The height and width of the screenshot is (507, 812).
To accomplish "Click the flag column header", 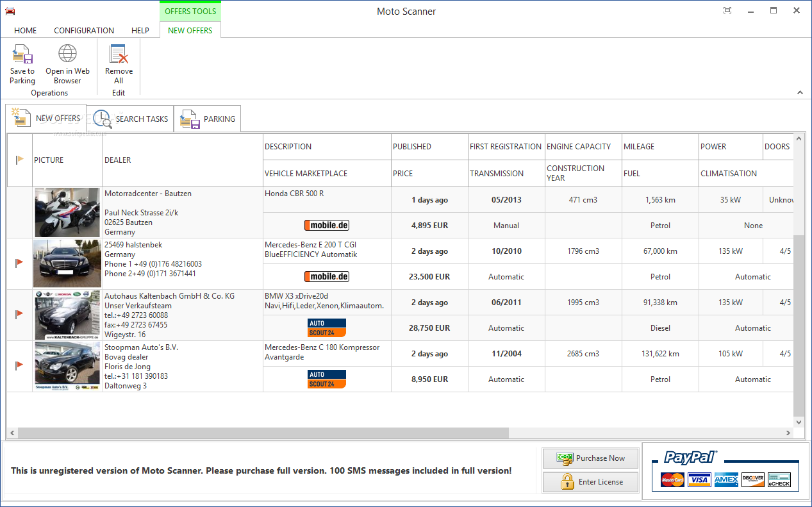I will click(x=20, y=160).
